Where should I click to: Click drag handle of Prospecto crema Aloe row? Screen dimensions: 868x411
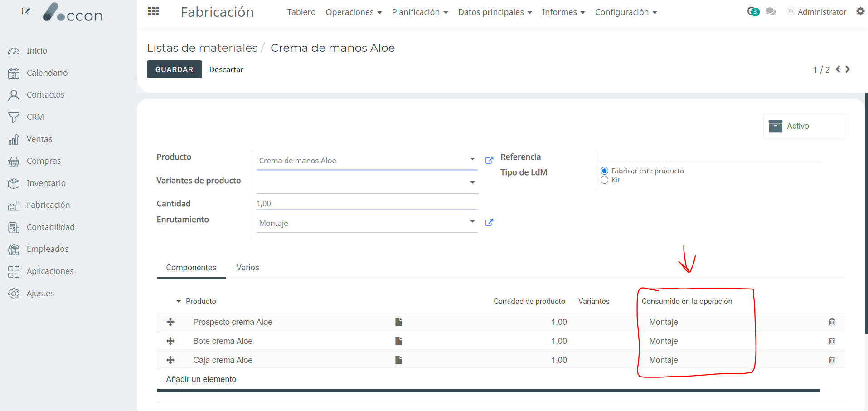[170, 322]
